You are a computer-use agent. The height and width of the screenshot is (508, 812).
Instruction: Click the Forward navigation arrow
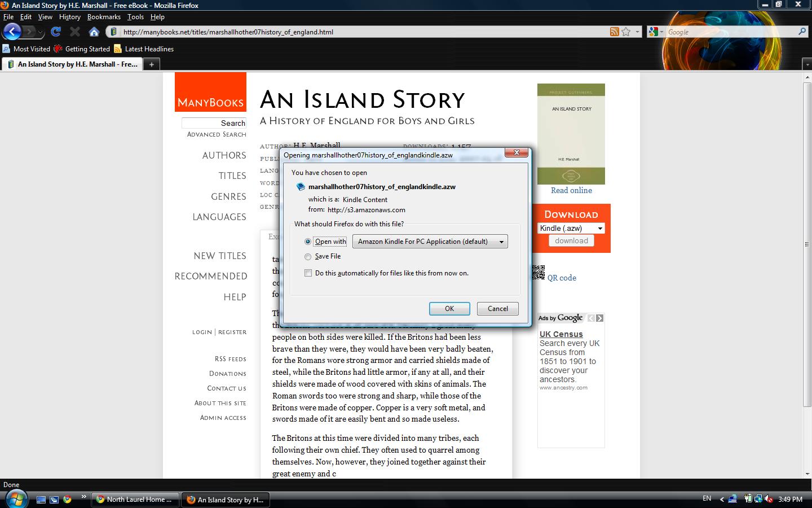click(29, 32)
